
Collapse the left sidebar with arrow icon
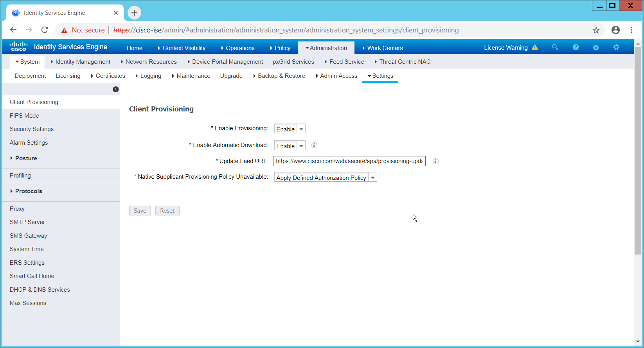[115, 90]
